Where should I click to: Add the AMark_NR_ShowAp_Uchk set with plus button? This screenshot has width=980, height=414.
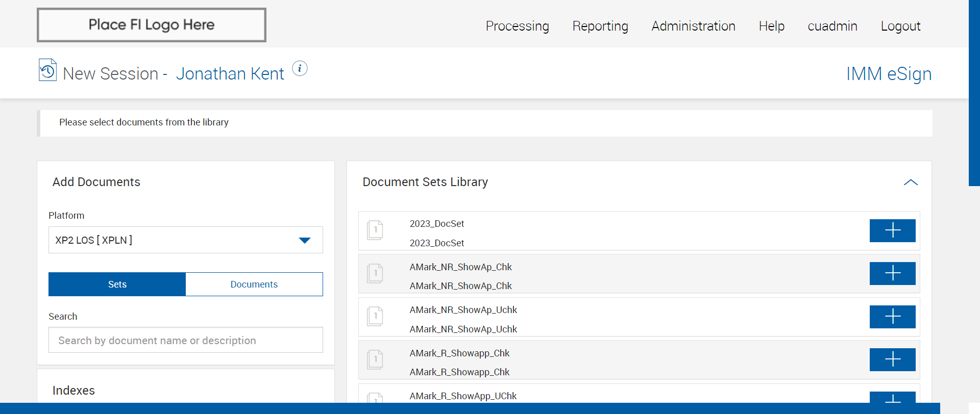[892, 317]
